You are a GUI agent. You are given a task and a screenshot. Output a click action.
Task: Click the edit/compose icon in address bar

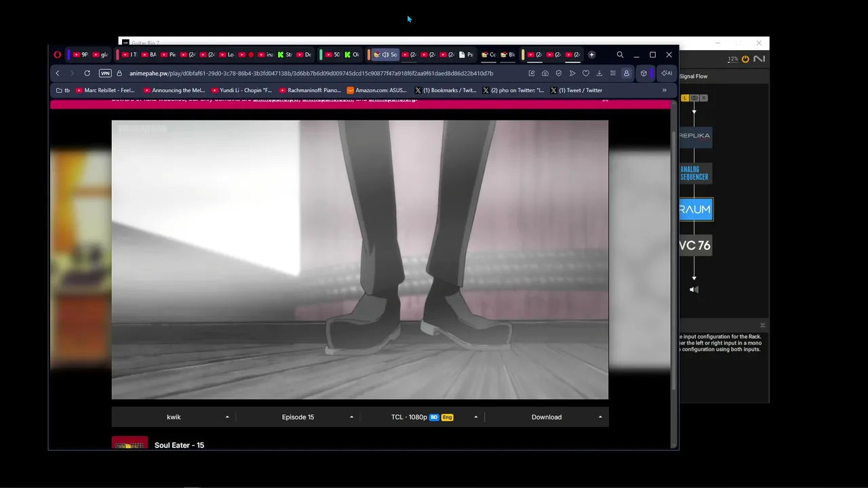pyautogui.click(x=532, y=73)
